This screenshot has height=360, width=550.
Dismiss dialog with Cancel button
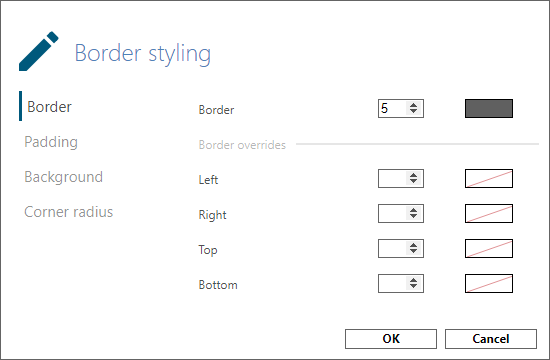coord(491,339)
